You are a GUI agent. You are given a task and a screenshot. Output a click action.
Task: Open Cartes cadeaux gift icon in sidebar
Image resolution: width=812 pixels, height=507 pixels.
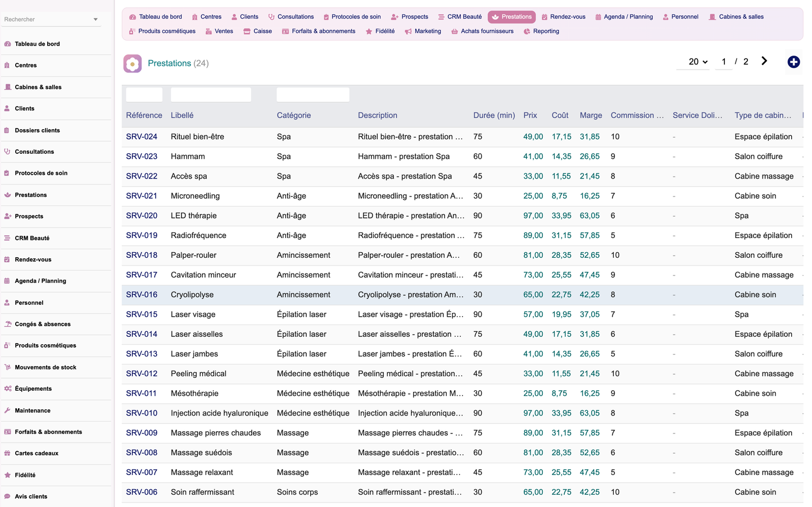(7, 453)
